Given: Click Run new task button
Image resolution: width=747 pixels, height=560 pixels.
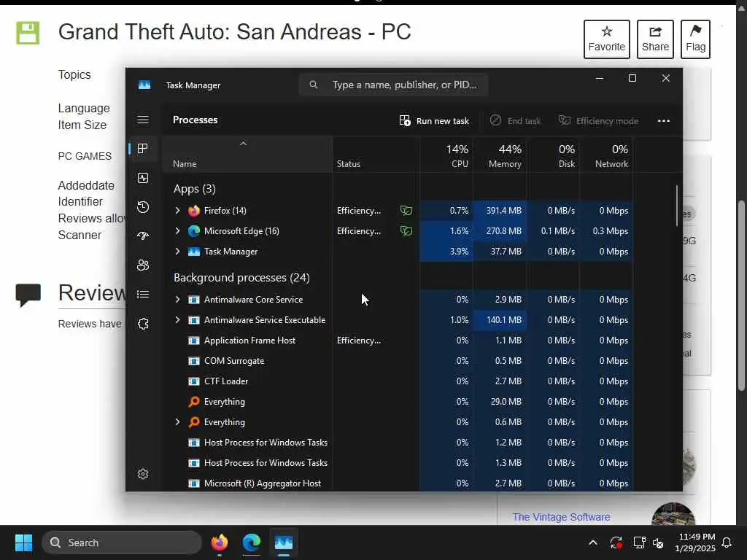Looking at the screenshot, I should tap(434, 121).
